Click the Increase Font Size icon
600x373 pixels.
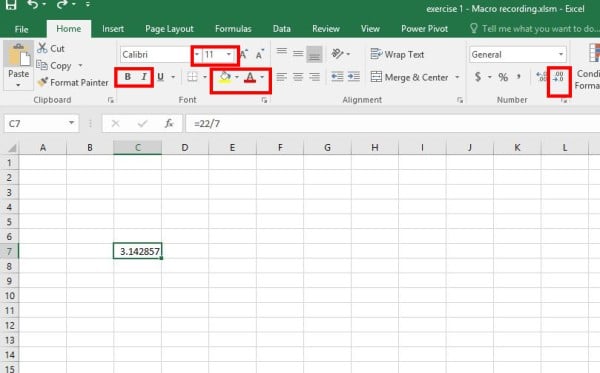(244, 54)
